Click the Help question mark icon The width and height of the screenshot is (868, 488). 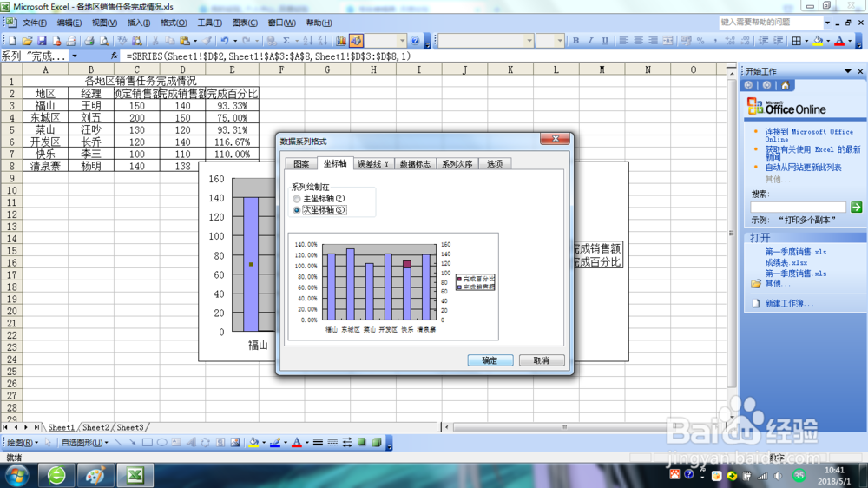pos(415,41)
